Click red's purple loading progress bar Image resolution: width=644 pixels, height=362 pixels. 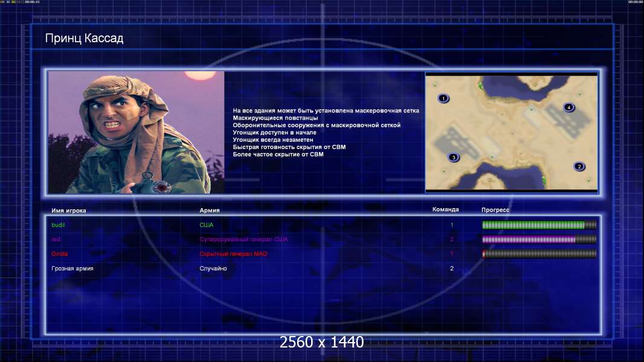point(539,240)
